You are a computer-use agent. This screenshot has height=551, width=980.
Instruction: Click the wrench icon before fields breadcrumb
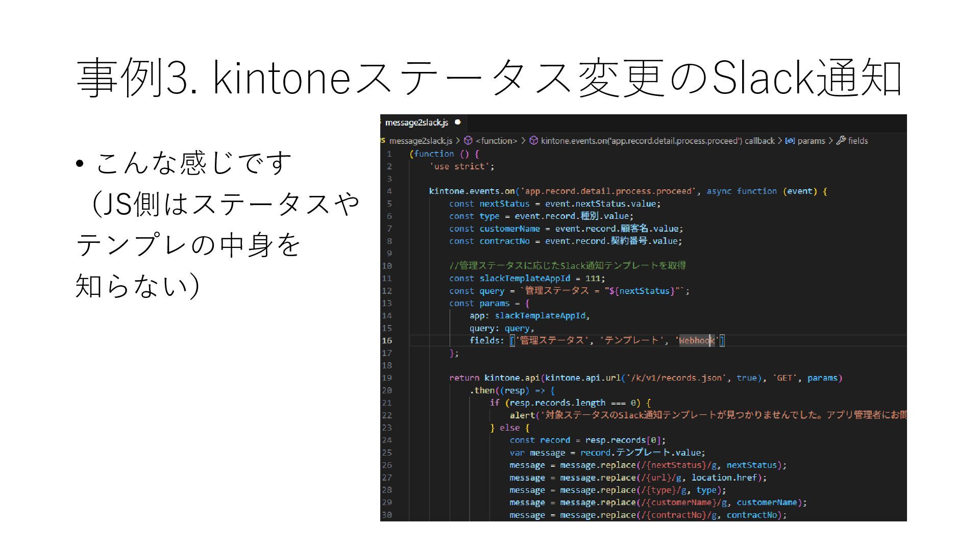pyautogui.click(x=841, y=140)
